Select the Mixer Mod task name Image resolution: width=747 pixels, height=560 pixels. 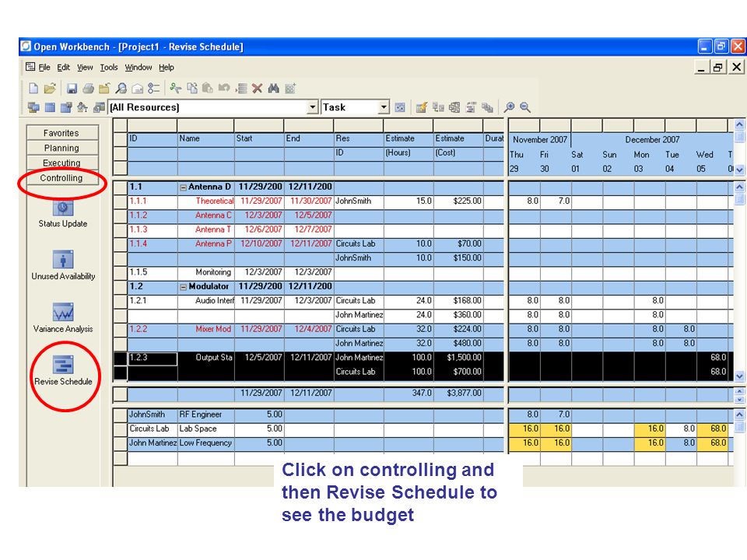tap(205, 329)
